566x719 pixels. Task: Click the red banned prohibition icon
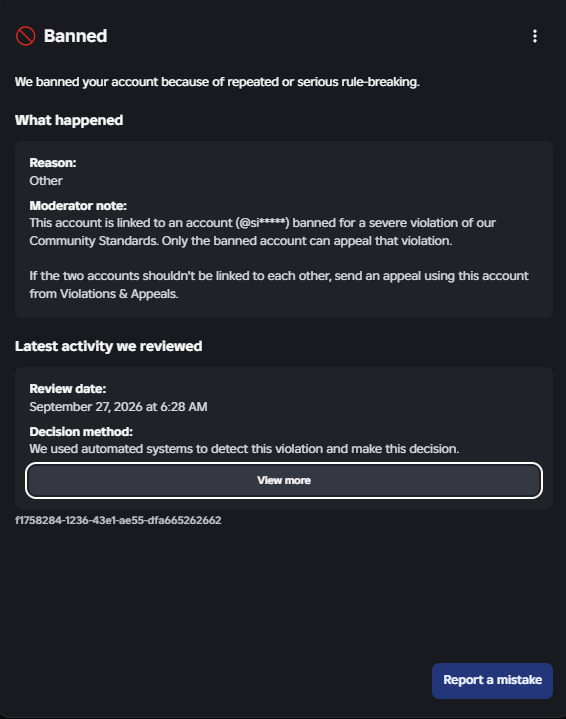[25, 36]
